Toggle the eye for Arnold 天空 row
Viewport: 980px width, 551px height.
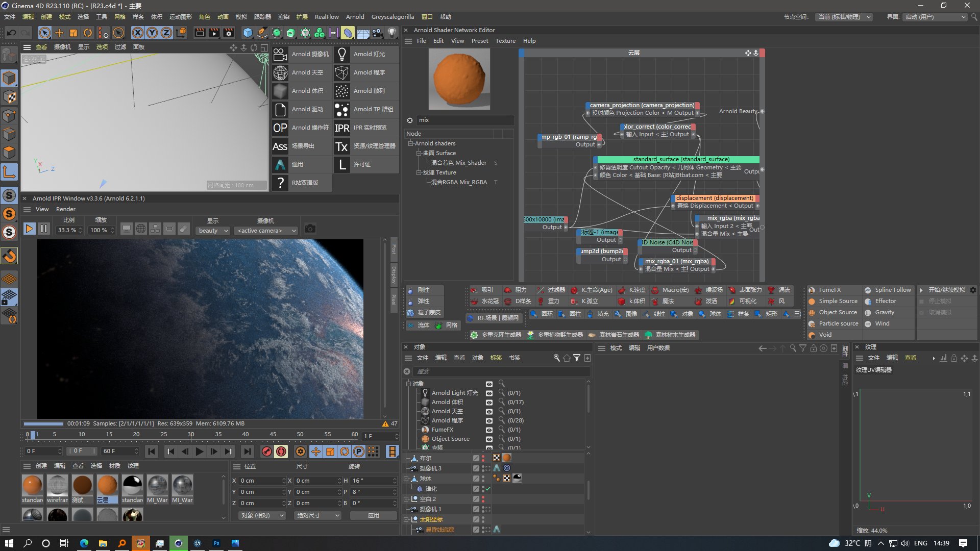pos(489,412)
